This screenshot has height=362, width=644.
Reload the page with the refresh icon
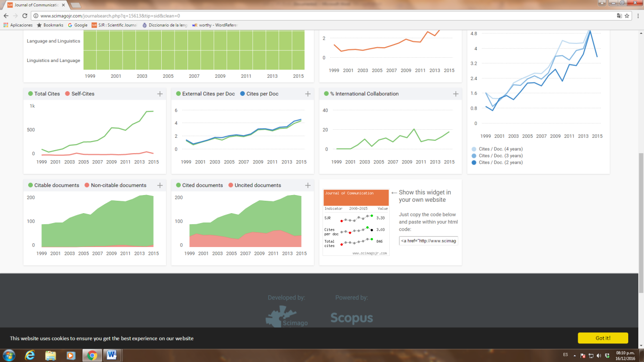pos(25,16)
